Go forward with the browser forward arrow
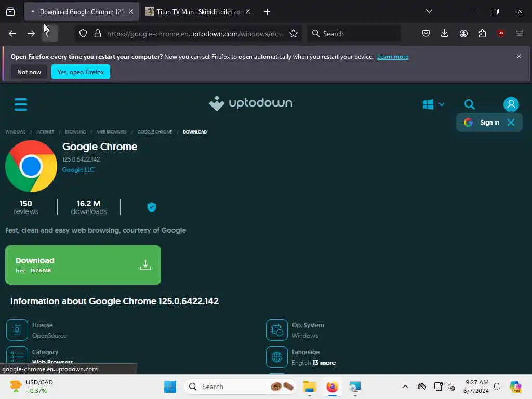This screenshot has width=532, height=399. (x=31, y=34)
